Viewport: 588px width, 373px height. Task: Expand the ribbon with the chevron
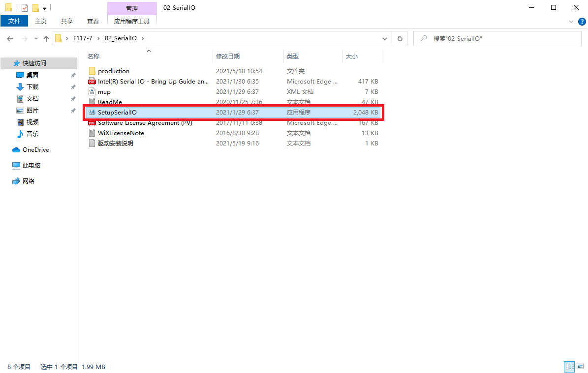[571, 22]
